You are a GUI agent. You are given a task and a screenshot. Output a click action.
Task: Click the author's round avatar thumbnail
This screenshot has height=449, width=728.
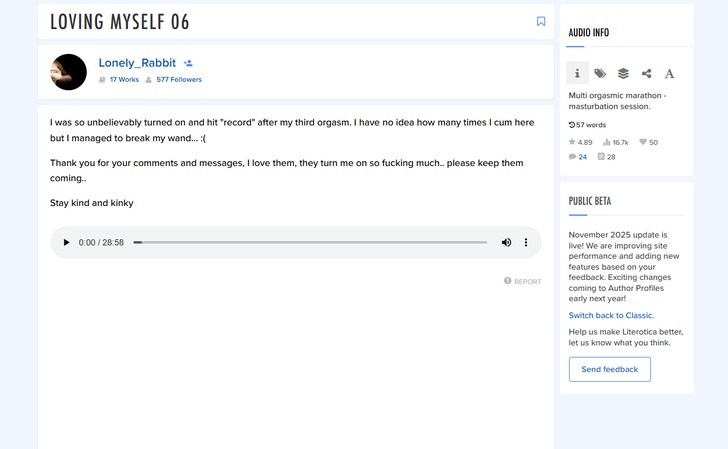click(x=68, y=72)
